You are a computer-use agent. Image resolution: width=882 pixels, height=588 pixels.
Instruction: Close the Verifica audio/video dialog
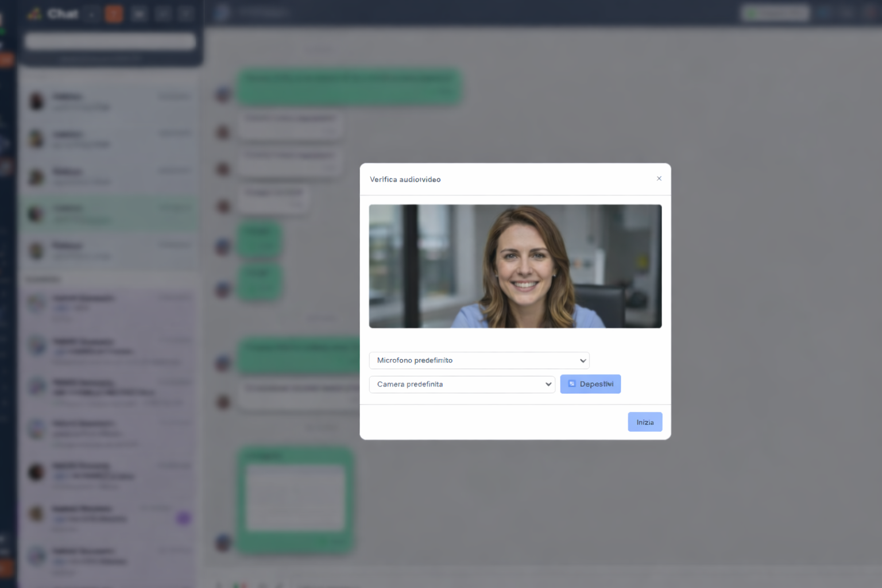coord(659,179)
